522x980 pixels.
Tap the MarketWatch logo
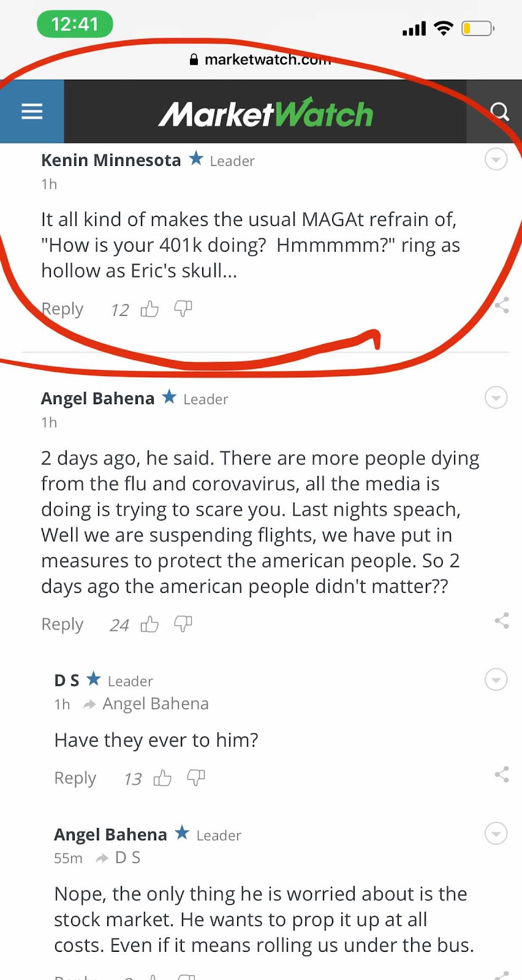pos(265,113)
